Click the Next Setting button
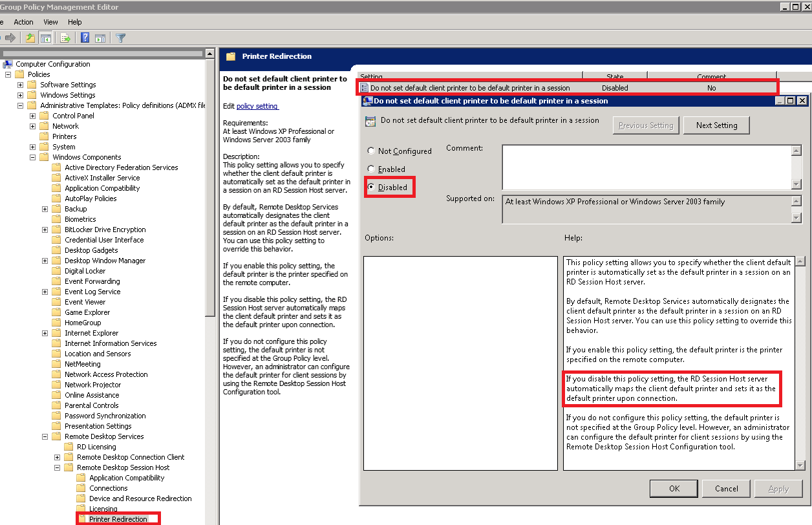 tap(716, 125)
